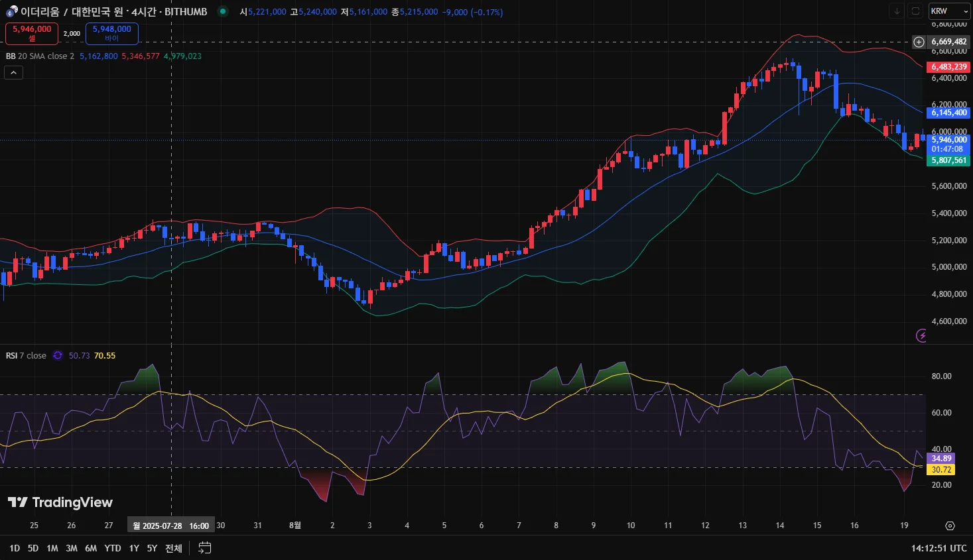The width and height of the screenshot is (973, 560).
Task: Click the red 5,946,000 sell button
Action: pyautogui.click(x=32, y=33)
